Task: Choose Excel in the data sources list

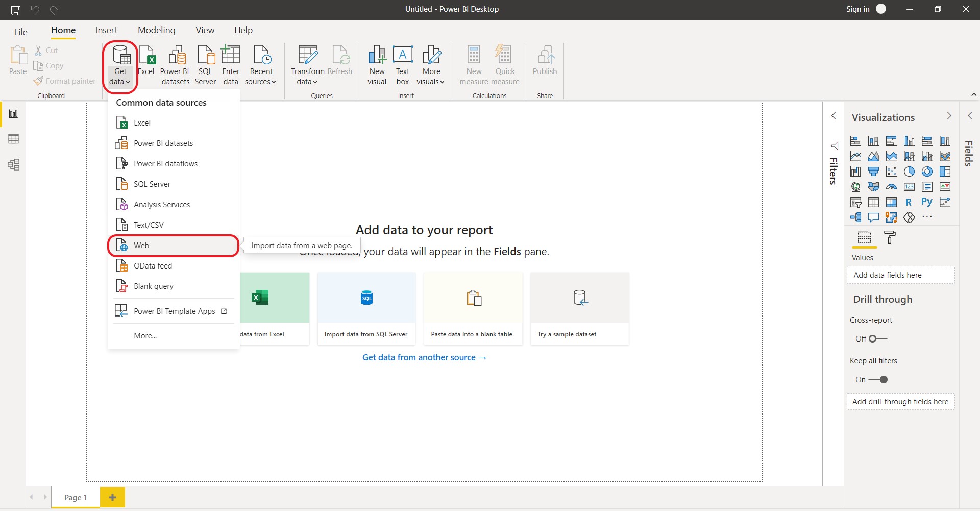Action: (x=174, y=123)
